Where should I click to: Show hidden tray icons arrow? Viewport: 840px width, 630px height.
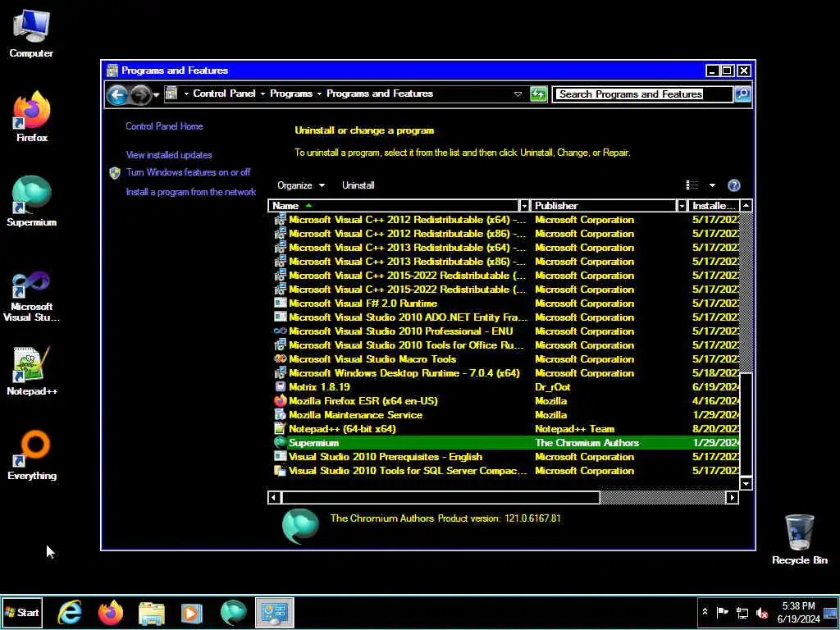(x=705, y=612)
